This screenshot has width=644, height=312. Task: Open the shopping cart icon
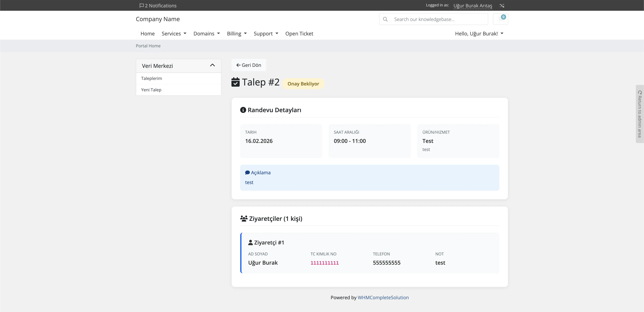point(500,19)
